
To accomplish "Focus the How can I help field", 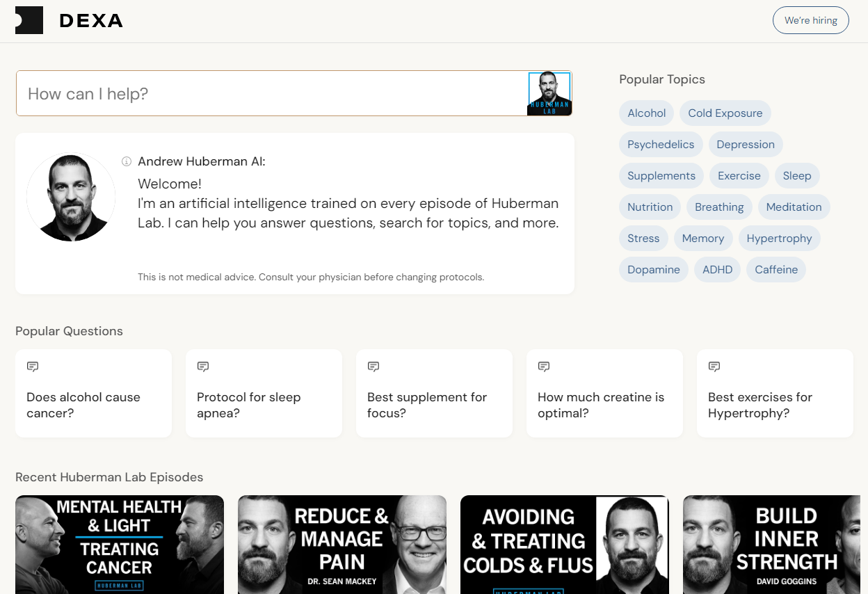I will click(x=271, y=93).
